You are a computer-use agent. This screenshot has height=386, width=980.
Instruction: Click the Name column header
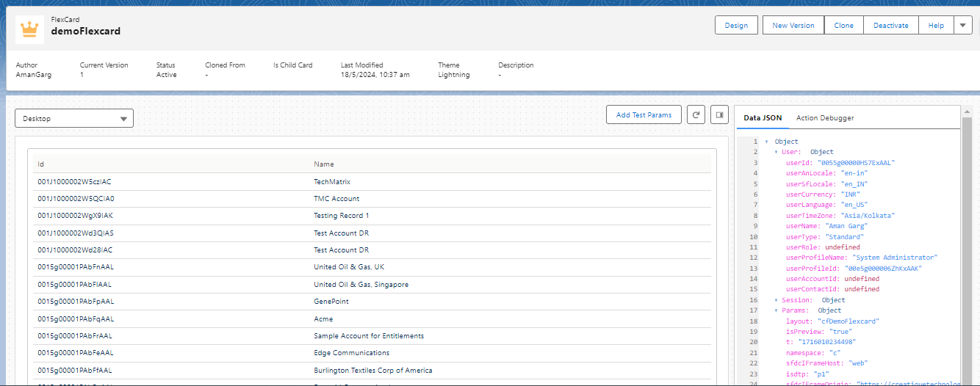click(x=324, y=164)
